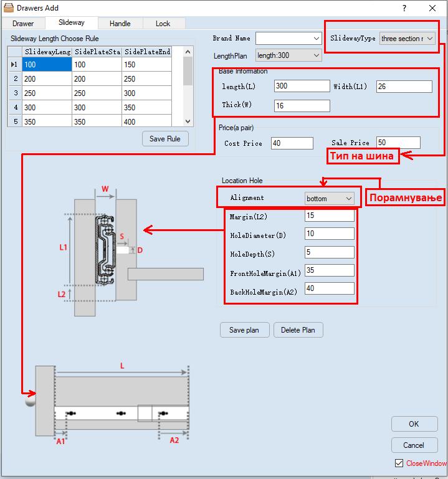This screenshot has height=479, width=448.
Task: Select SidePlateEnd cell with value 300
Action: coord(146,93)
